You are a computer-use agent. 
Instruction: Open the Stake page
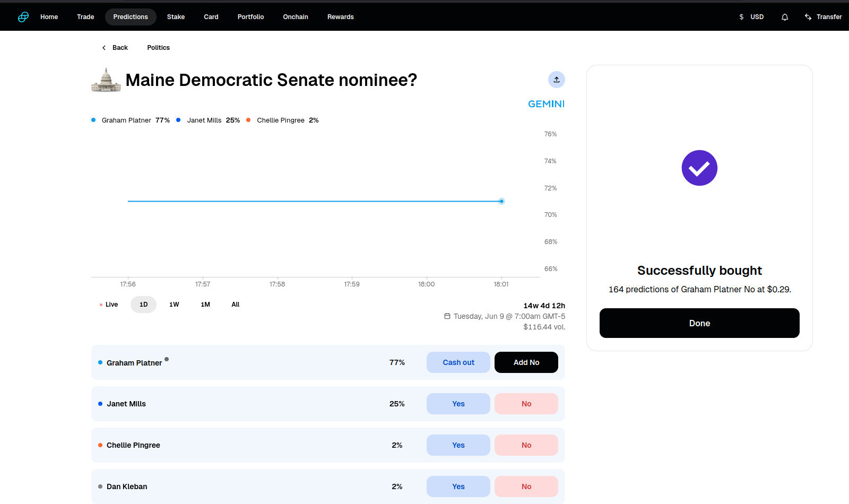(x=176, y=17)
